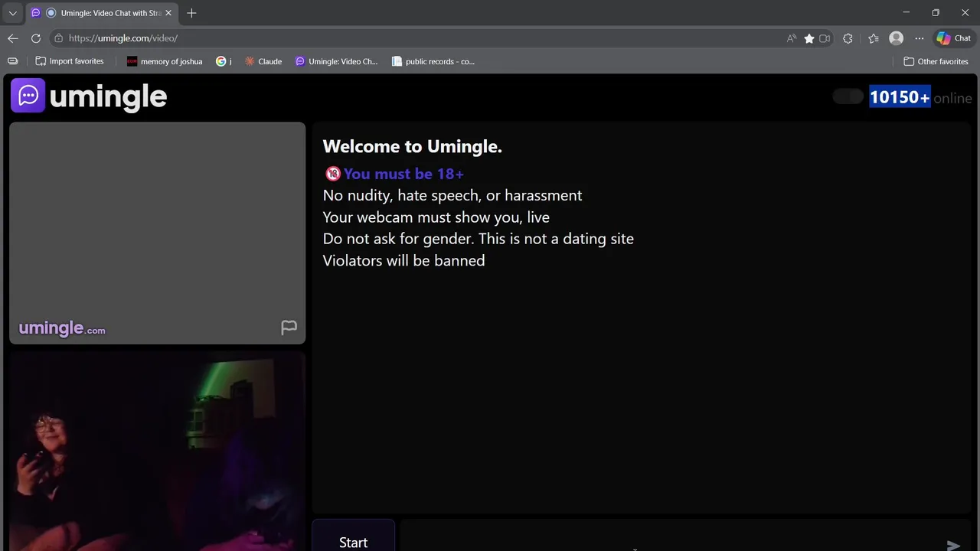Click 'No nudity, hate speech, or harassment' text
The width and height of the screenshot is (980, 551).
pyautogui.click(x=452, y=195)
